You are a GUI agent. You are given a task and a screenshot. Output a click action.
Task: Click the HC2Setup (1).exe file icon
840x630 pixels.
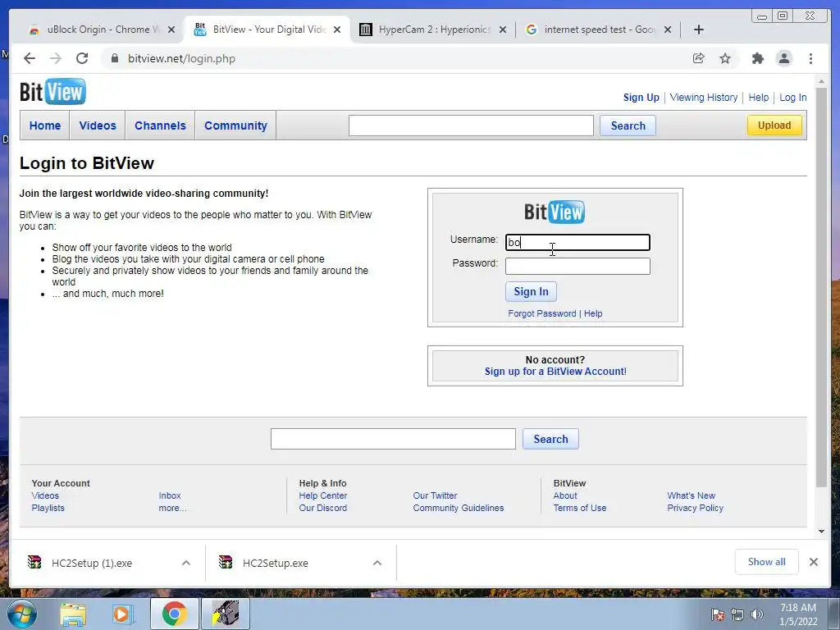click(x=34, y=562)
